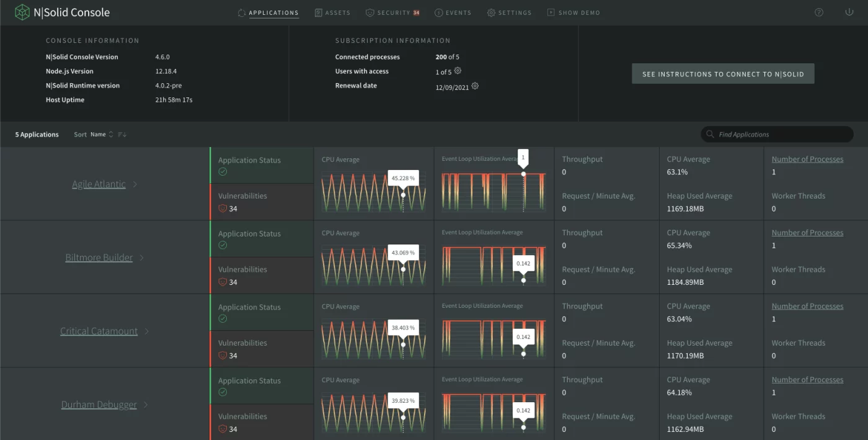This screenshot has height=440, width=868.
Task: Open Number of Processes for Agile Atlantic
Action: point(807,159)
